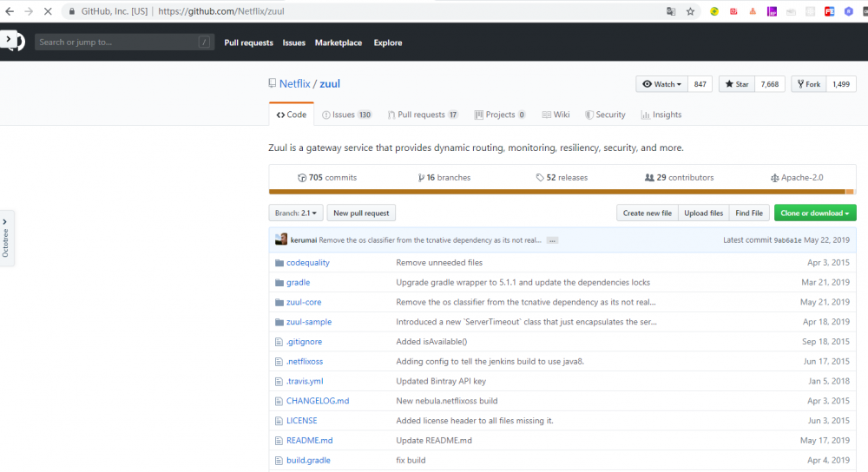Viewport: 868px width, 472px height.
Task: Open the Insights tab
Action: tap(661, 115)
